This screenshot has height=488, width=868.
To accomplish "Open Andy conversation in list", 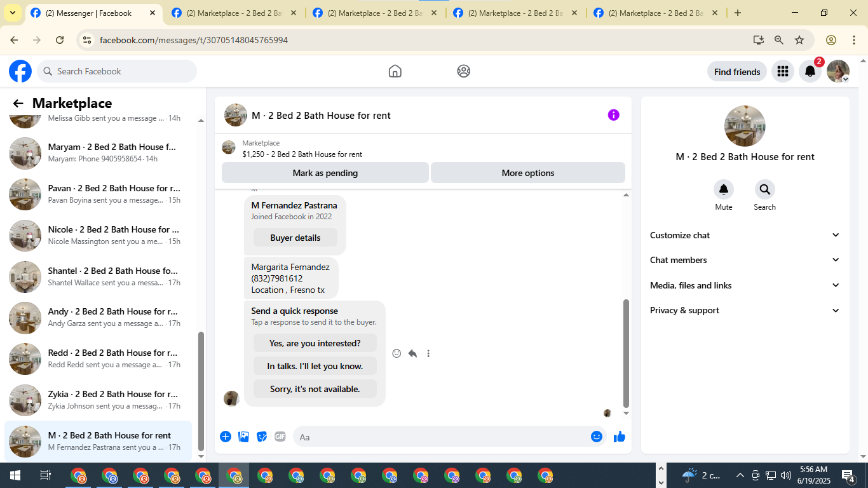I will (98, 318).
